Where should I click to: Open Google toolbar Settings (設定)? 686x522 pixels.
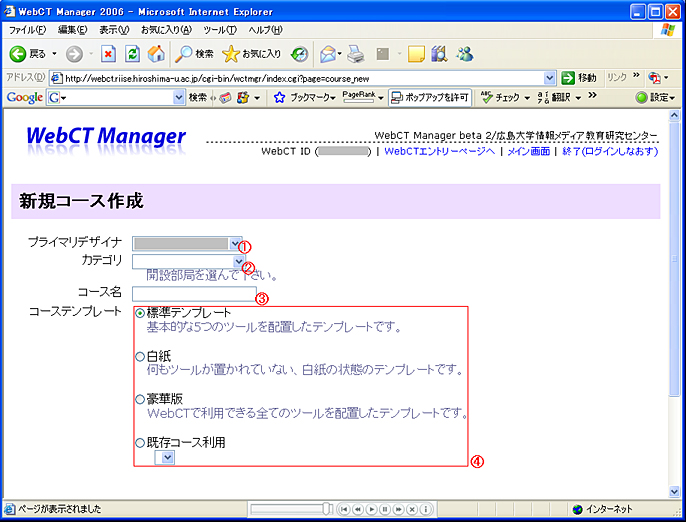pos(656,97)
